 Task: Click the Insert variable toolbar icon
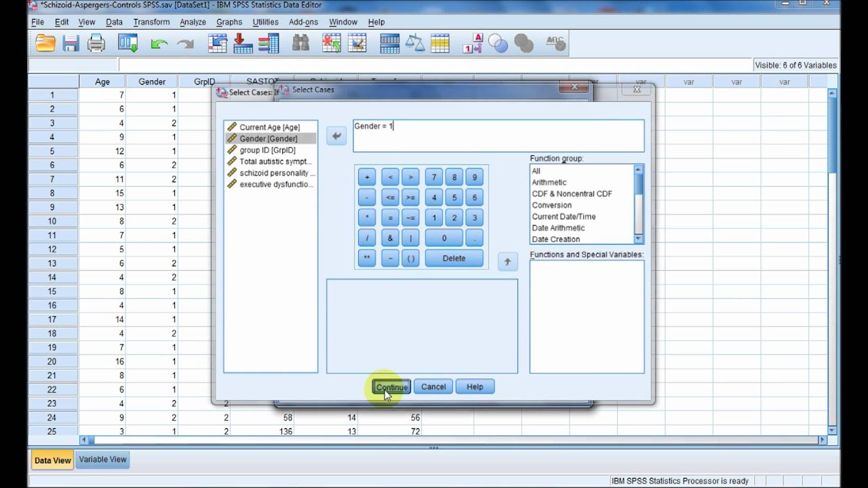pyautogui.click(x=357, y=44)
